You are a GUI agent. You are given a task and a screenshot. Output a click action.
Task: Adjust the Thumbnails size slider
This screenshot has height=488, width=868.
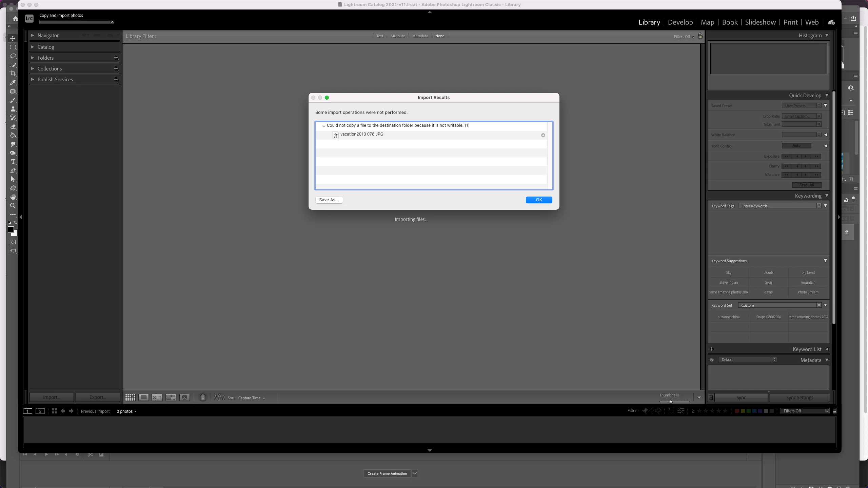(671, 402)
